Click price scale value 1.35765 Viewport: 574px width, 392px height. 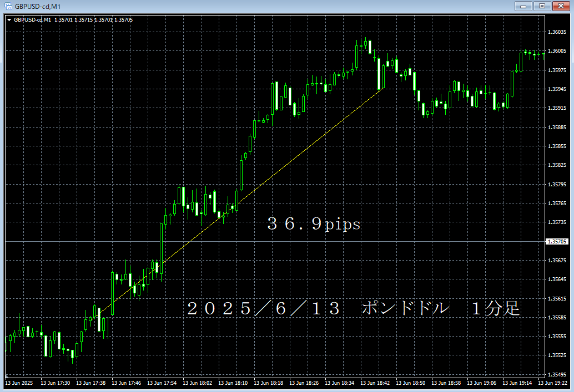(x=557, y=203)
